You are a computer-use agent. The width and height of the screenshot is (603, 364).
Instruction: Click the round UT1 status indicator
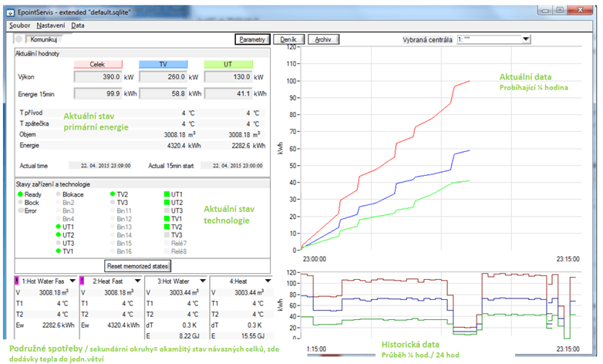[59, 227]
